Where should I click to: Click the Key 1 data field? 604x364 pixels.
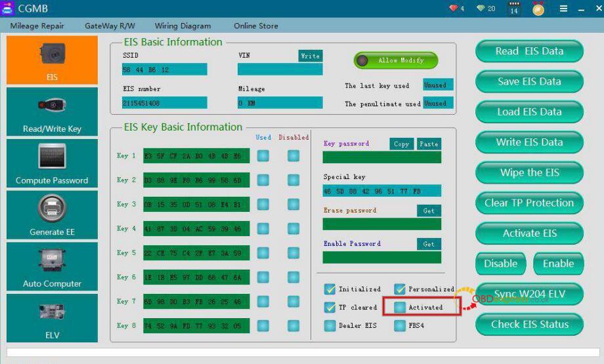pyautogui.click(x=196, y=156)
